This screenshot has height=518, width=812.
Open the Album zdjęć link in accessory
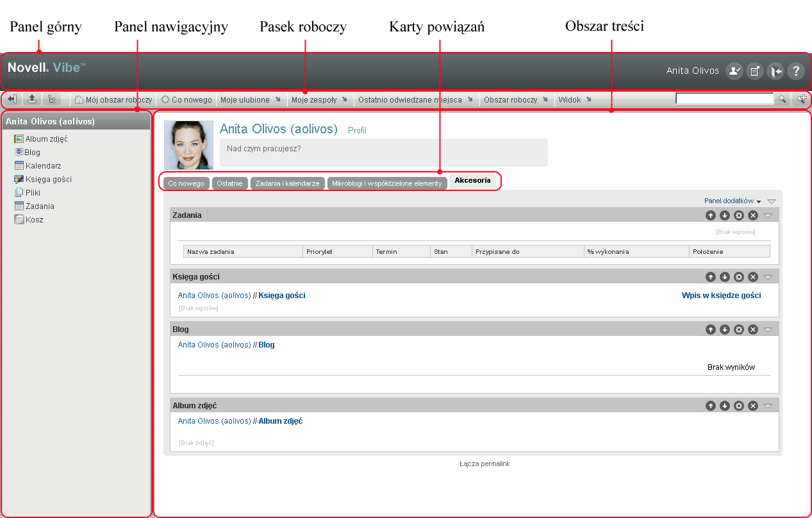click(x=280, y=421)
